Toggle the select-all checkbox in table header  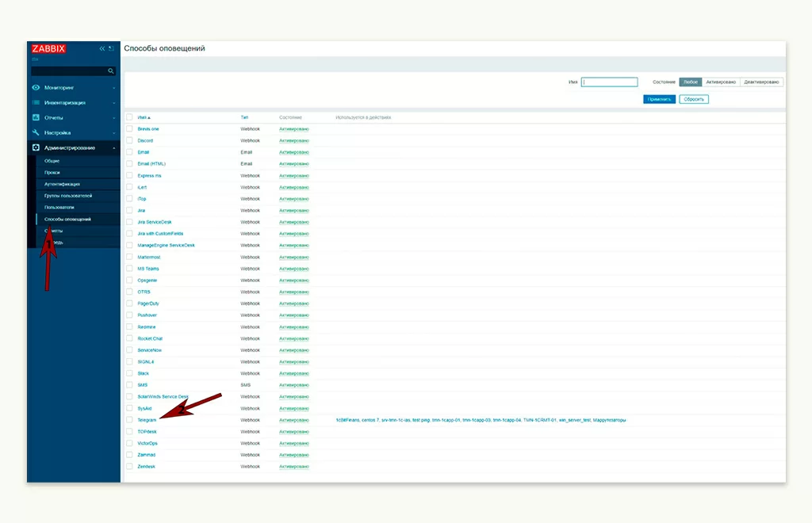(x=129, y=117)
